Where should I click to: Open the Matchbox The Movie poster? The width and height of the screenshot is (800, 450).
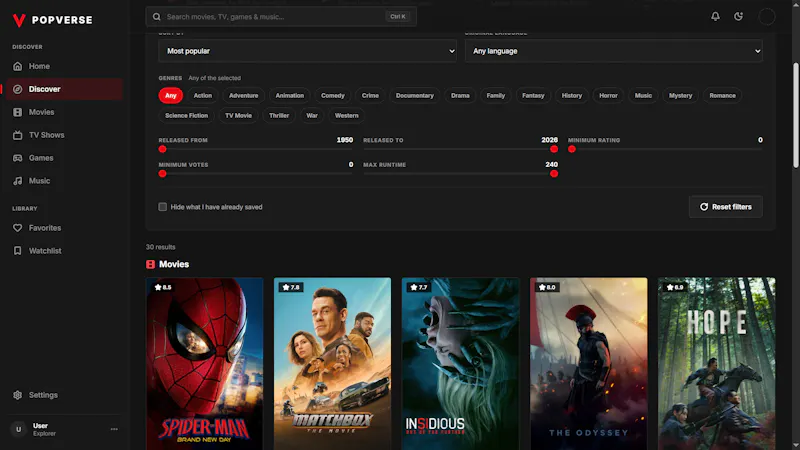coord(332,364)
